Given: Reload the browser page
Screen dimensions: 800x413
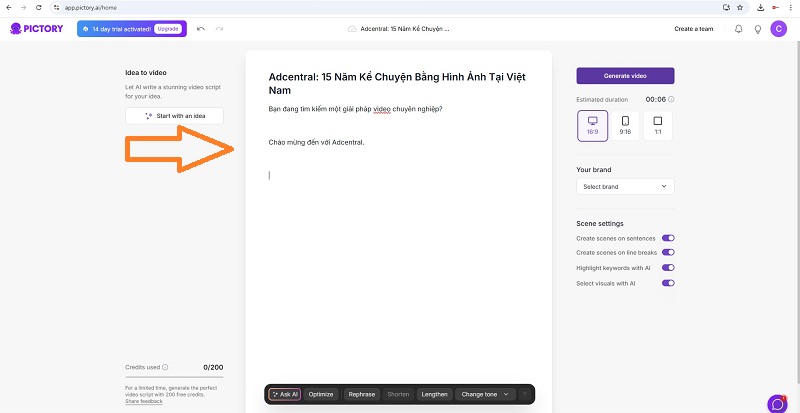Looking at the screenshot, I should [39, 8].
